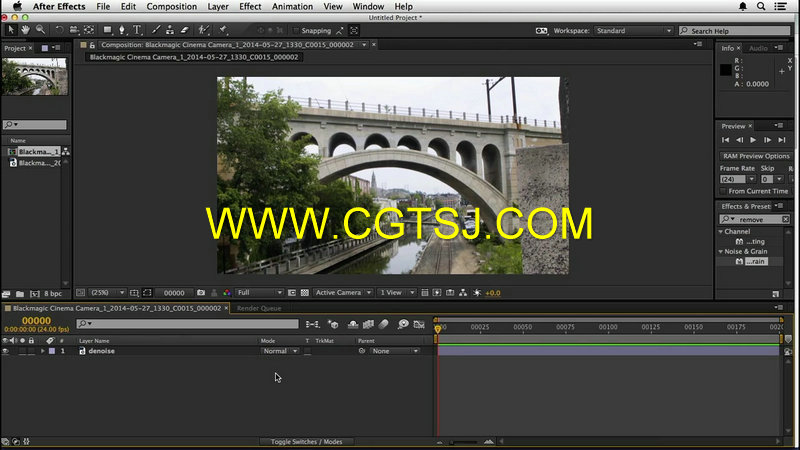Create a new composition in Project panel

coord(34,294)
